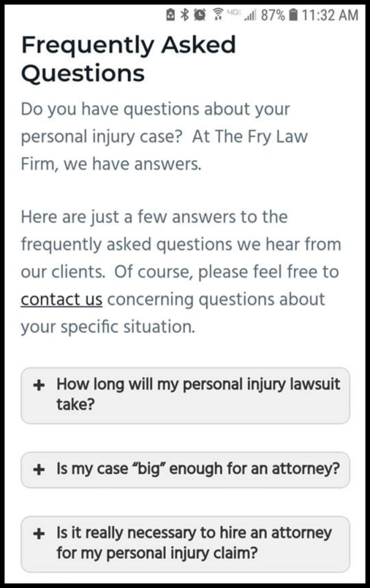Tap the 87% battery percentage text
370x588 pixels.
click(x=273, y=15)
